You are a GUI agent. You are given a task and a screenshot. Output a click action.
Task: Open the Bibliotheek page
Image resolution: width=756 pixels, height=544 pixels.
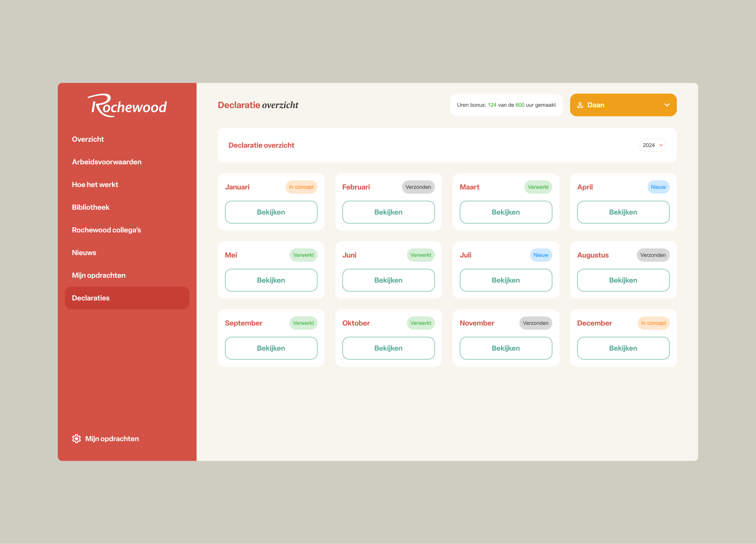[x=90, y=207]
